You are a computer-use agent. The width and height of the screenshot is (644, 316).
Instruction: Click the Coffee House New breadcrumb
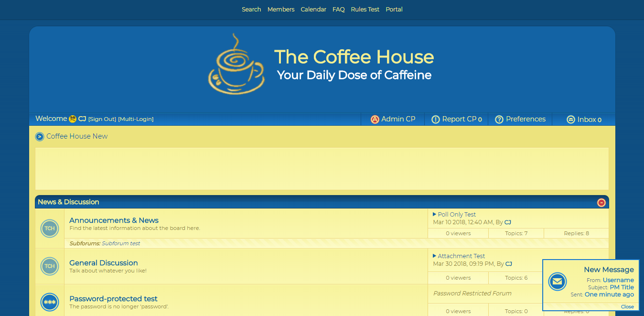77,136
